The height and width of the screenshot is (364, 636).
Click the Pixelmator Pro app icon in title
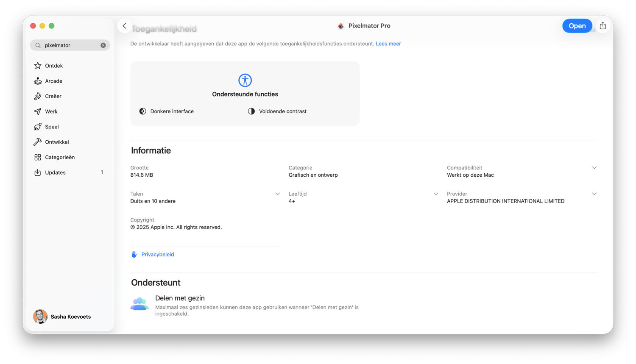(341, 26)
